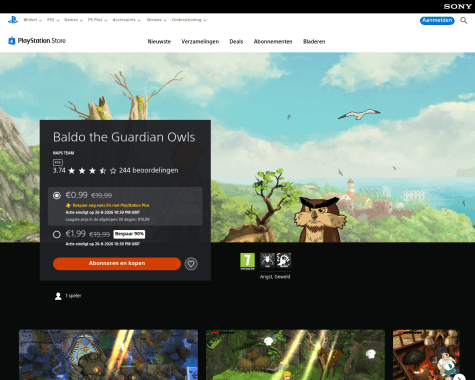
Task: Click the PlayStation Store bag icon
Action: point(12,41)
